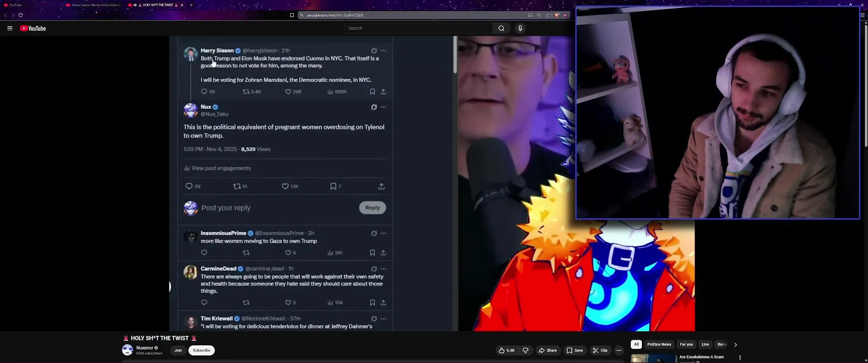Go forward with the browser forward arrow
The width and height of the screenshot is (868, 363).
coord(13,15)
